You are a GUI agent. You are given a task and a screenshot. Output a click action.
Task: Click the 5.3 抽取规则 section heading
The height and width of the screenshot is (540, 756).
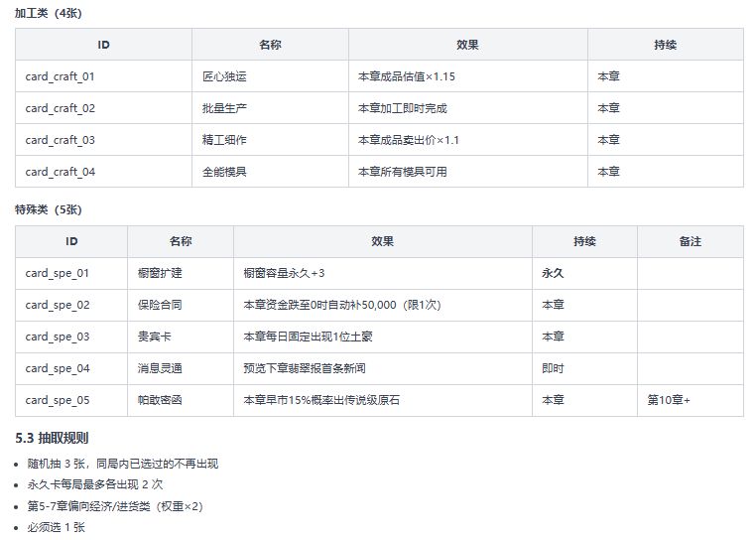(x=52, y=438)
